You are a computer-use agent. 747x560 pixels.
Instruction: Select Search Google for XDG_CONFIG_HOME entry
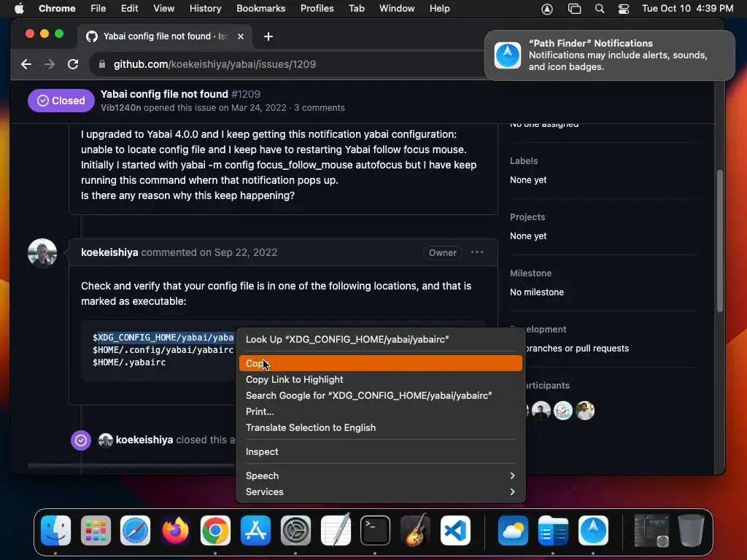[381, 396]
